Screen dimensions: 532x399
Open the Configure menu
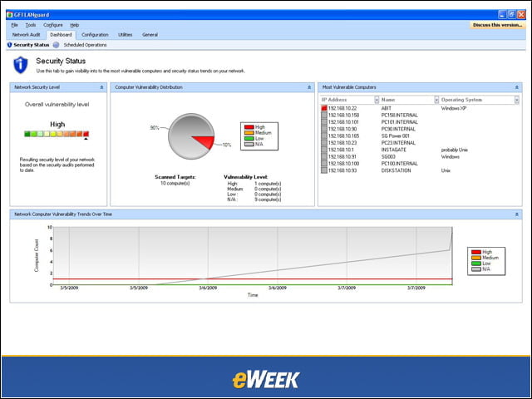click(x=53, y=25)
